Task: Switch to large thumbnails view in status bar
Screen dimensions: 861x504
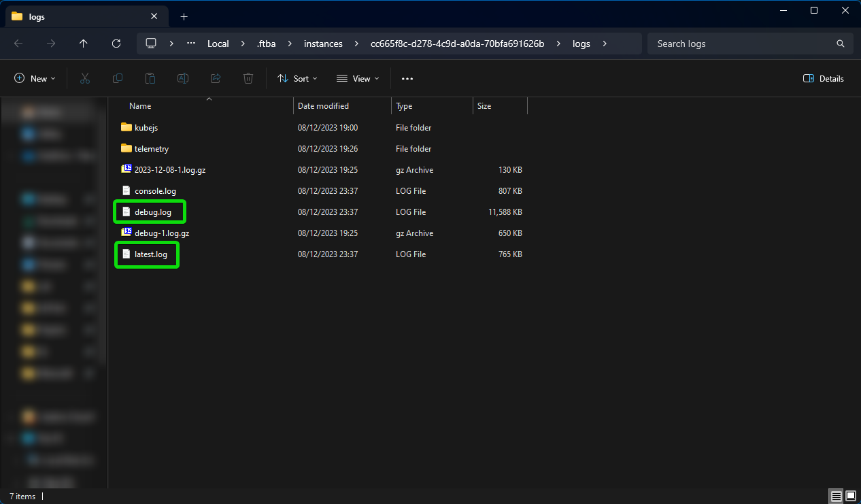Action: [x=850, y=497]
